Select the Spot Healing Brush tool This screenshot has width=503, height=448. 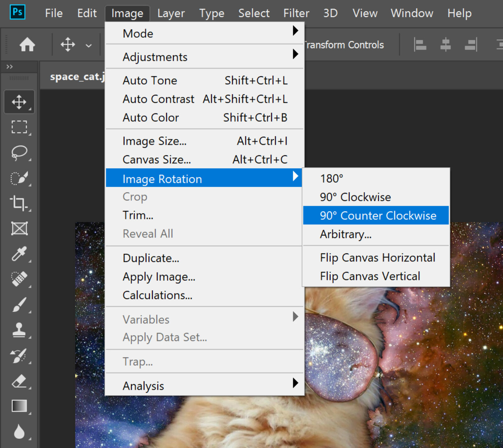click(x=19, y=279)
